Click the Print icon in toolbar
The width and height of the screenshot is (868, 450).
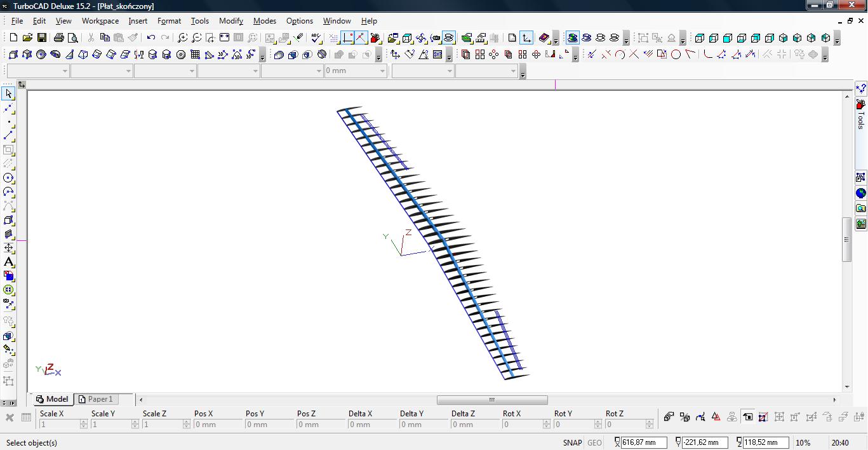[x=59, y=38]
